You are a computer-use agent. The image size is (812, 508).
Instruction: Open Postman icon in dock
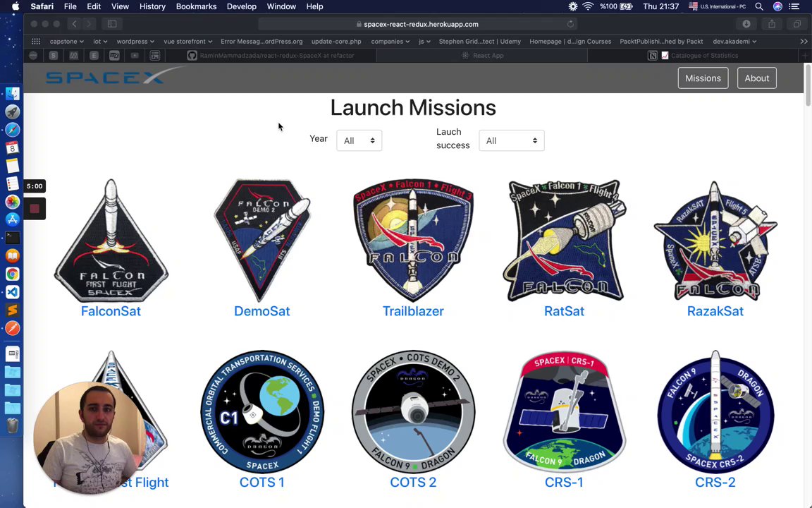coord(13,328)
